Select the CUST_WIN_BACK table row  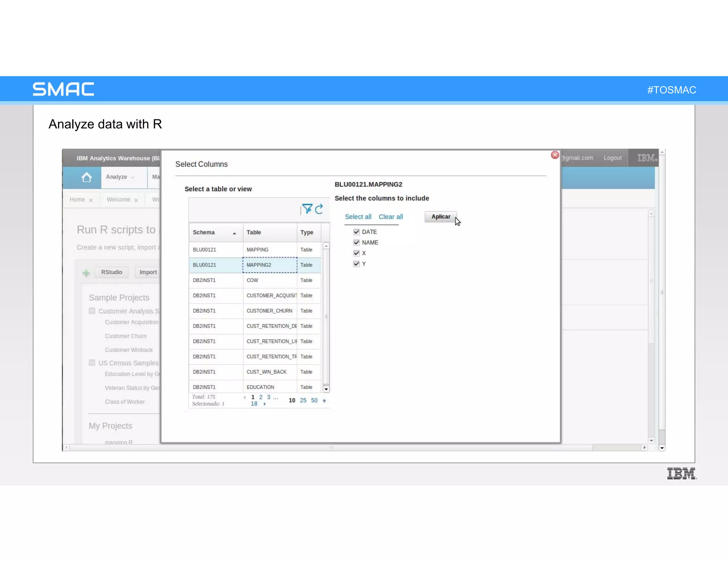255,372
